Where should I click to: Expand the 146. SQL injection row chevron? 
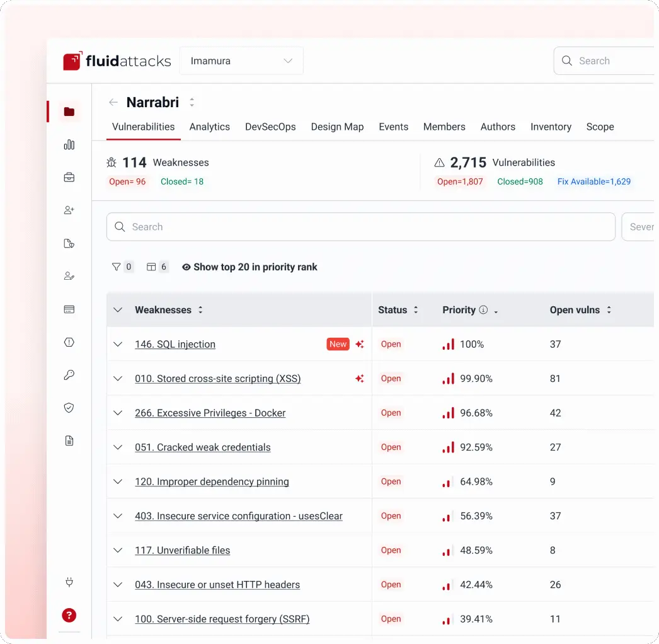[x=118, y=344]
